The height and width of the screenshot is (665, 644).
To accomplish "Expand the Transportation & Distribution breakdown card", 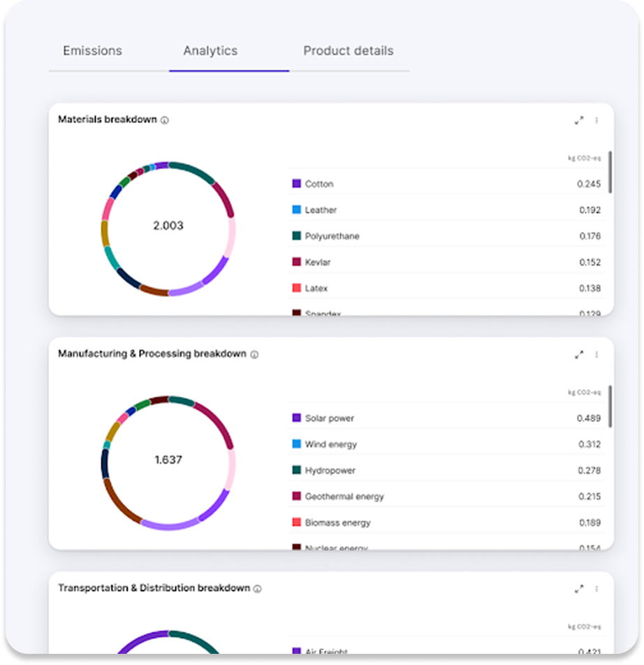I will 578,589.
